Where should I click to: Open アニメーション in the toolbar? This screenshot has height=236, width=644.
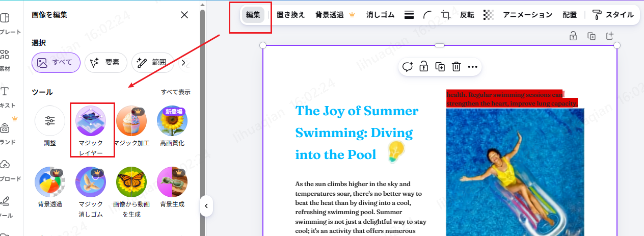[527, 15]
